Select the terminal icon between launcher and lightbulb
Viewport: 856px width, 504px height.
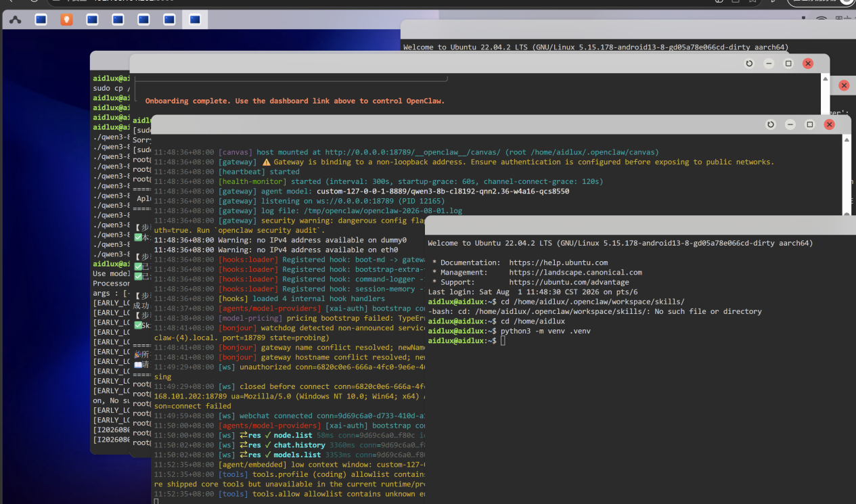pyautogui.click(x=41, y=20)
